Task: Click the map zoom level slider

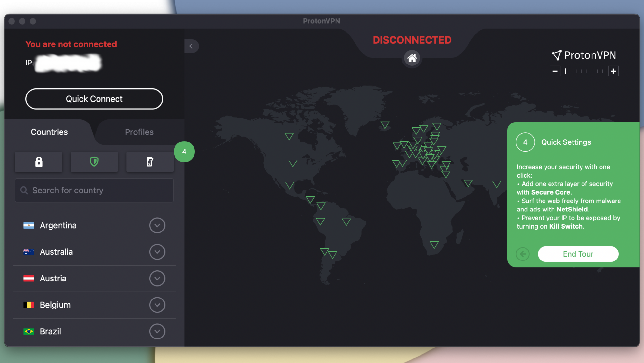Action: coord(584,71)
